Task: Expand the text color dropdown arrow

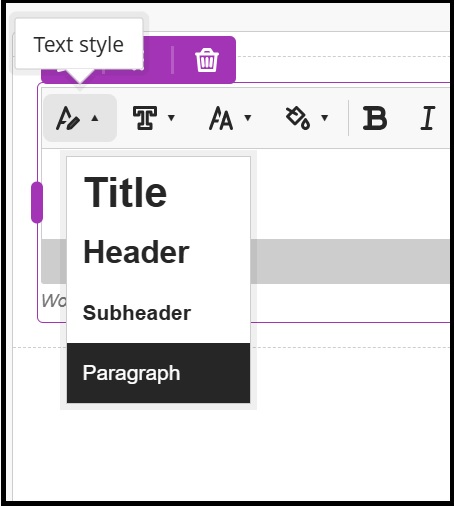Action: [x=325, y=118]
